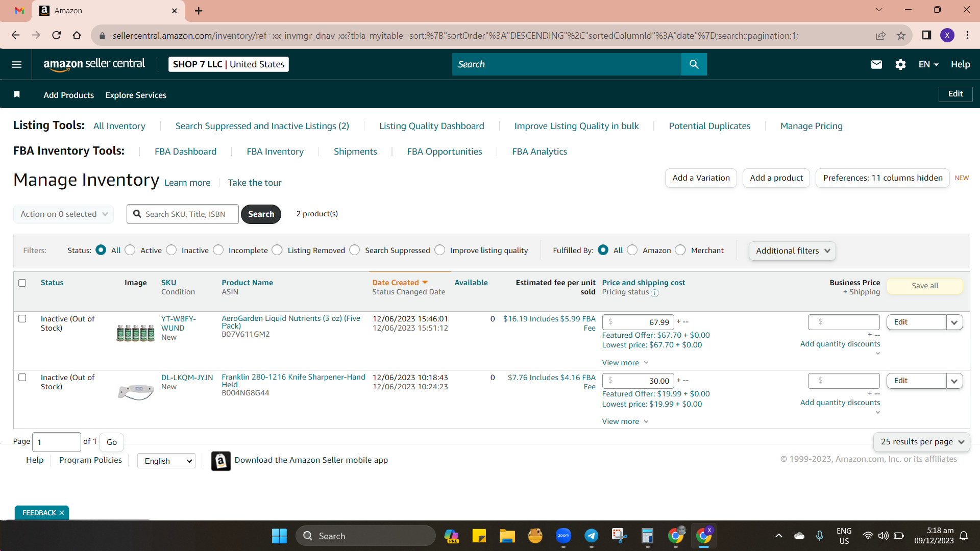Go back with the browser back arrow

pyautogui.click(x=16, y=35)
